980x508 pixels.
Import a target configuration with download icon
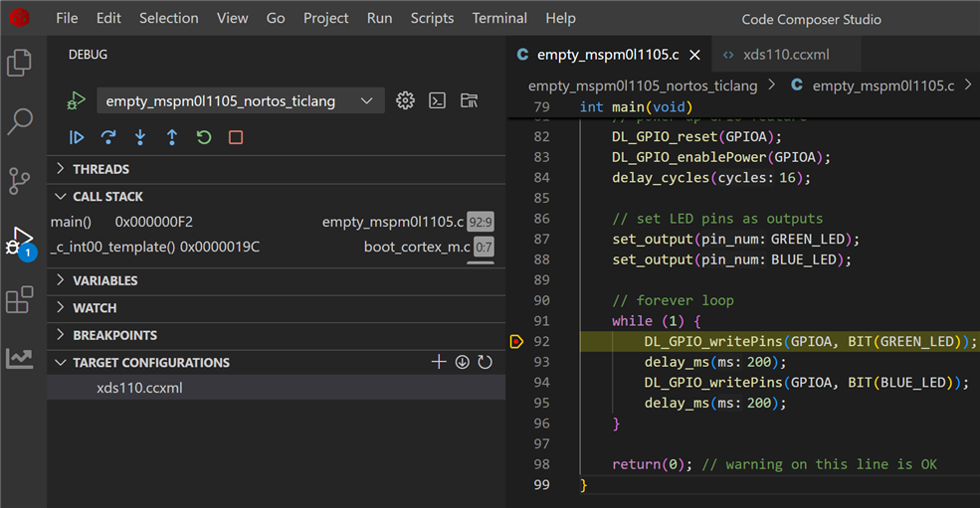[462, 362]
